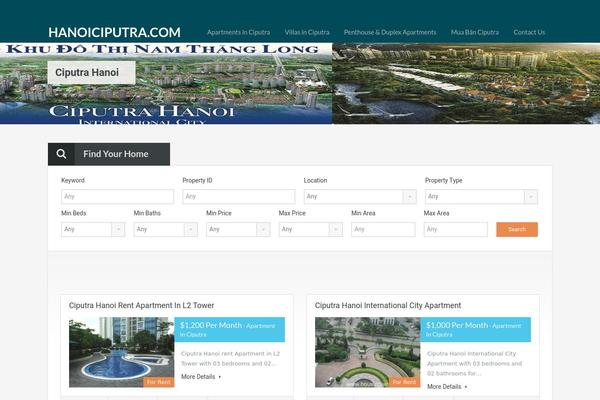The image size is (600, 400).
Task: Click the right aerial city banner image
Action: click(x=466, y=83)
